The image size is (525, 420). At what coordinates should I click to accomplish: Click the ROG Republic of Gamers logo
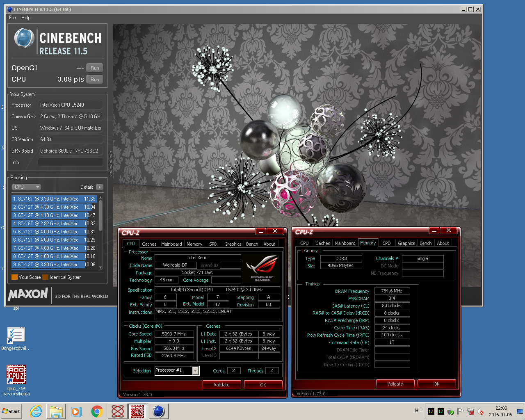(262, 268)
